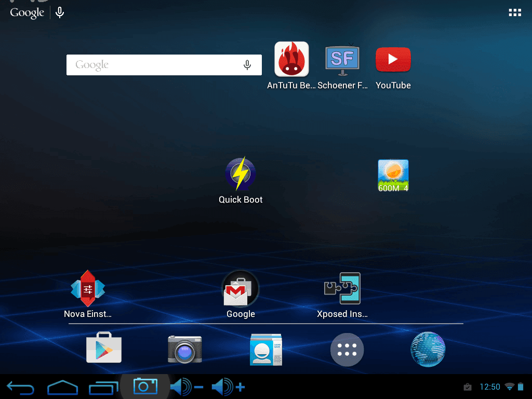Open the app drawer button in dock
The height and width of the screenshot is (399, 532).
tap(347, 350)
